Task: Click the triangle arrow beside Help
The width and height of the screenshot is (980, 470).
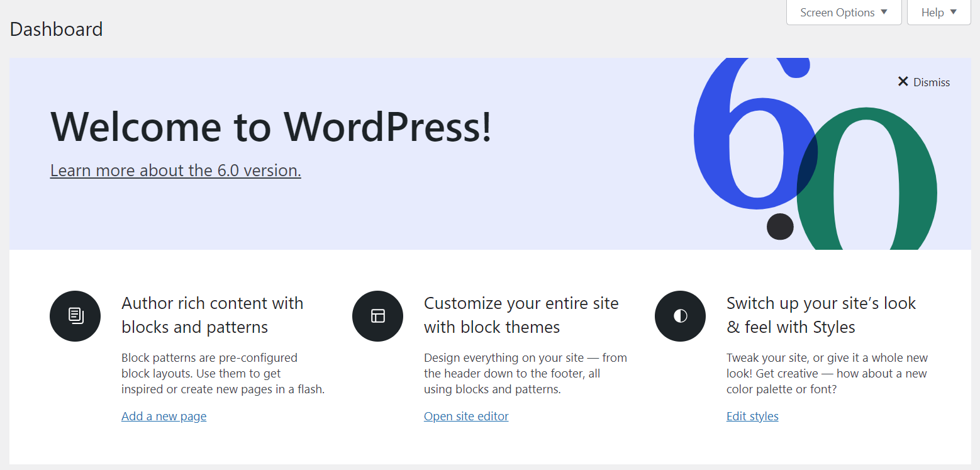Action: tap(954, 13)
